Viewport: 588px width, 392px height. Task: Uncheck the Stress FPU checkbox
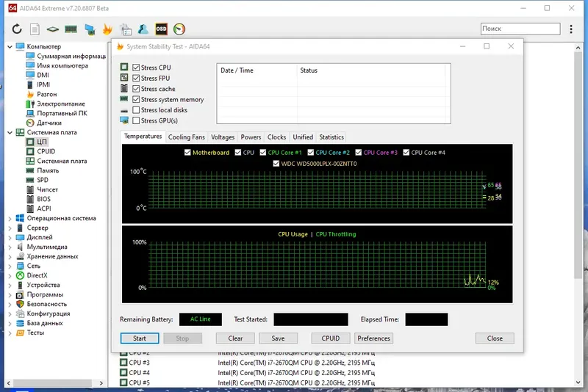point(136,78)
